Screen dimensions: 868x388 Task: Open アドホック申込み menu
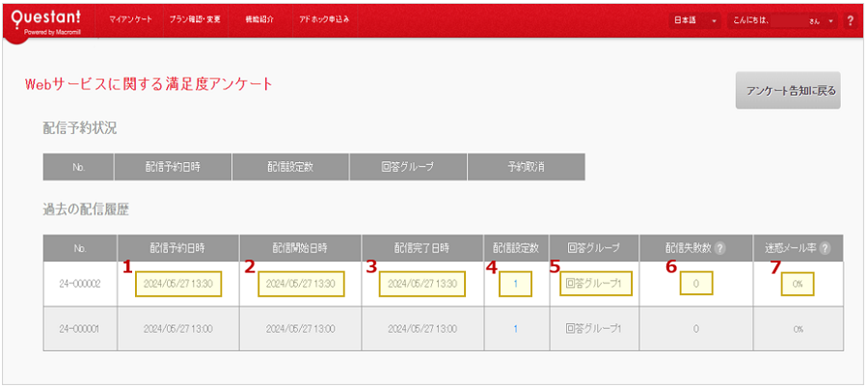point(324,19)
